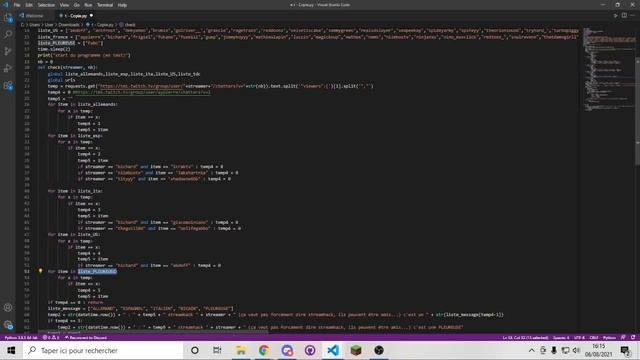Open the Help menu
Screen dimensions: 640x360
click(x=122, y=5)
